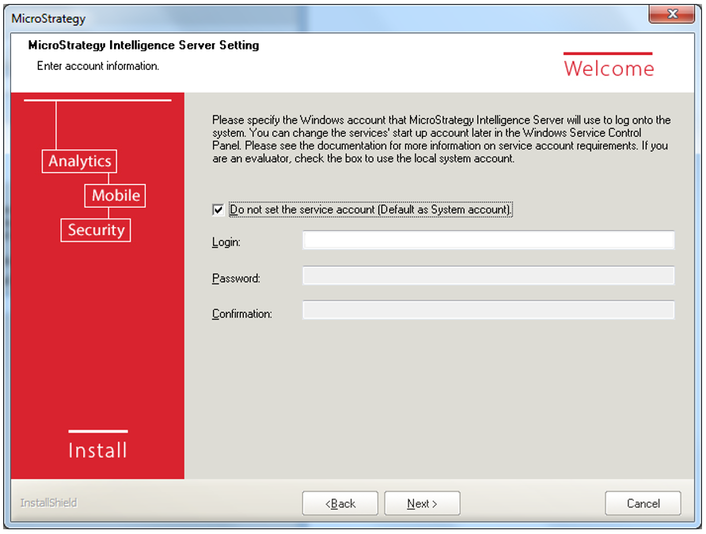The width and height of the screenshot is (706, 534).
Task: Uncheck the 'Do not set the service account' checkbox
Action: (218, 210)
